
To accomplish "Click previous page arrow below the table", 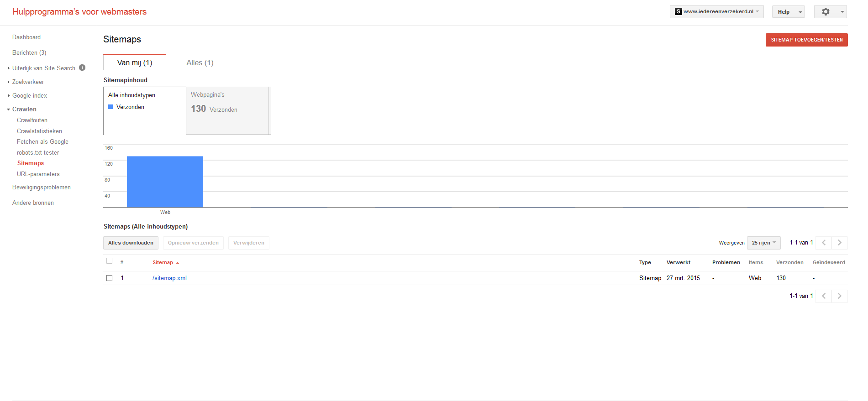I will (824, 296).
